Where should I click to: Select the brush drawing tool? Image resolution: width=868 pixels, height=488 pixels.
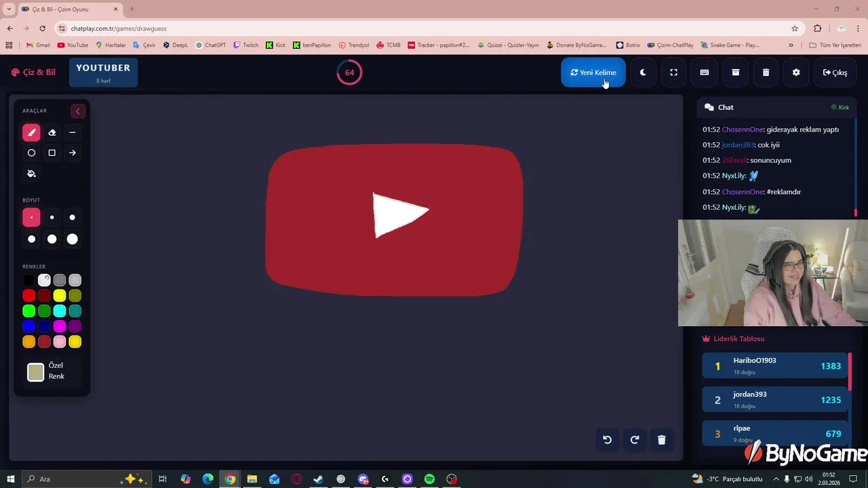point(31,133)
